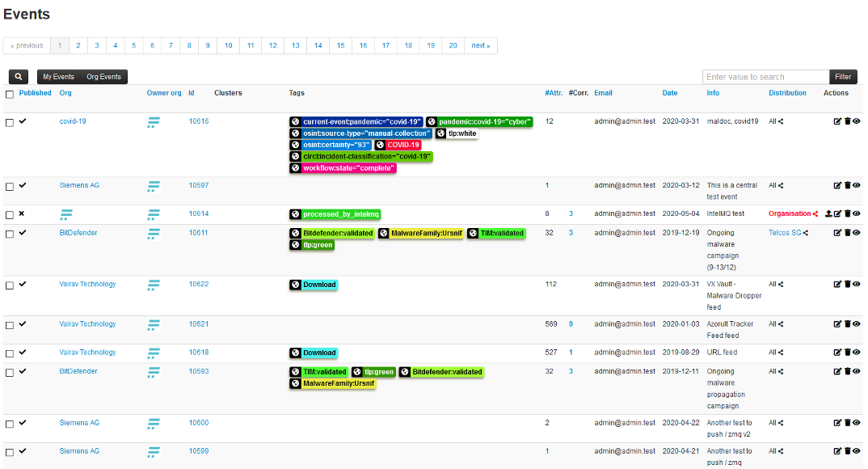Sort by the Date column header
This screenshot has width=868, height=469.
pos(670,93)
